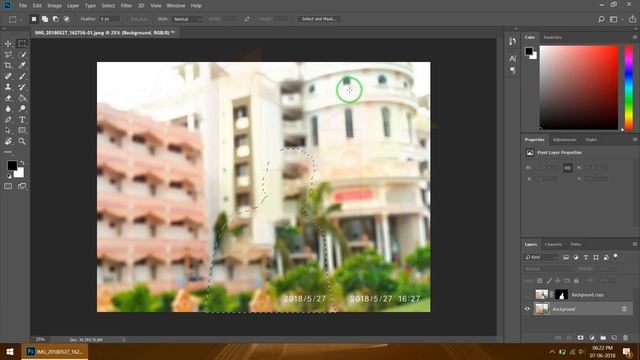Toggle lock all for layer
640x360 pixels.
[x=576, y=281]
